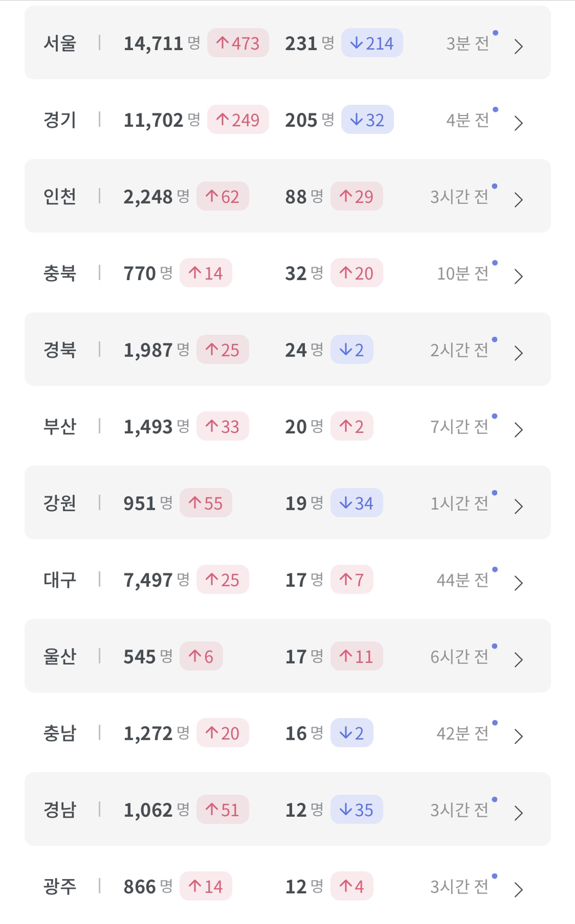Image resolution: width=575 pixels, height=924 pixels.
Task: Open 광주 row chevron arrow
Action: 518,890
